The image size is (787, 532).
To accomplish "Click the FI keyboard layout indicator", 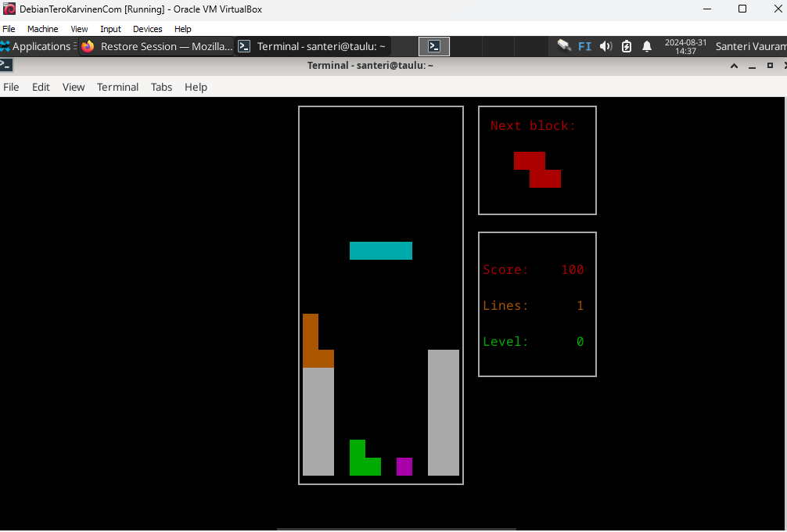I will (585, 46).
